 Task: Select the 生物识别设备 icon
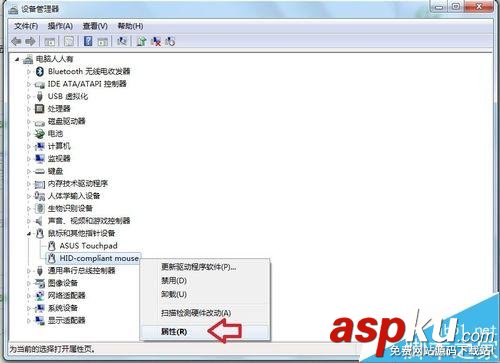(40, 209)
